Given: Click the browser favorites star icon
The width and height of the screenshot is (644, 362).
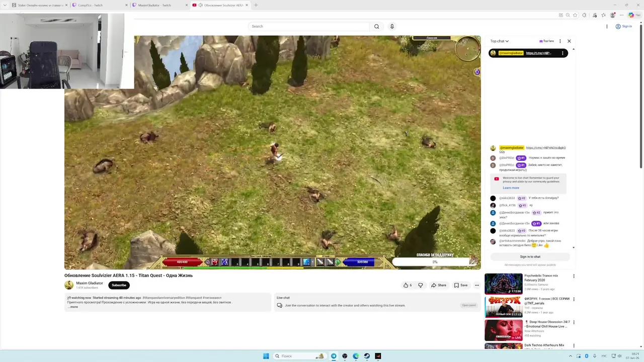Looking at the screenshot, I should [x=575, y=15].
